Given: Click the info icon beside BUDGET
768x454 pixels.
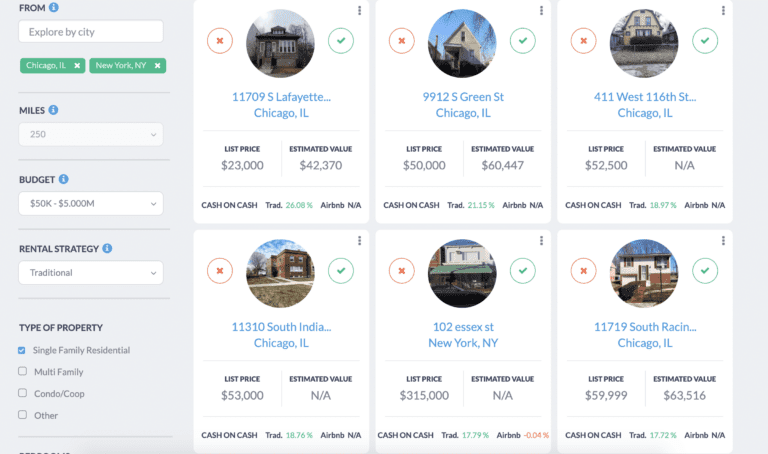Looking at the screenshot, I should [x=63, y=179].
